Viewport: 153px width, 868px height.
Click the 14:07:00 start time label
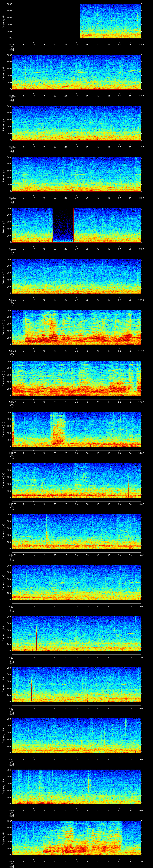tap(12, 198)
